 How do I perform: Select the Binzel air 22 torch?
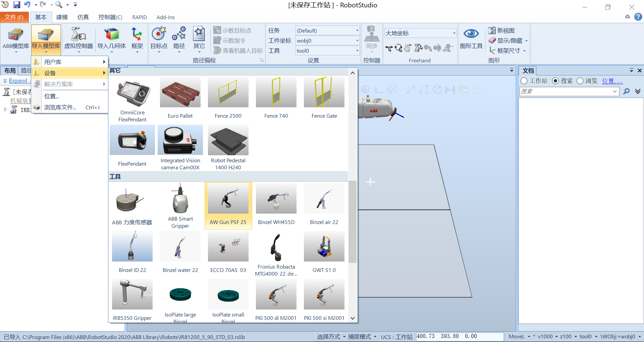pos(324,205)
